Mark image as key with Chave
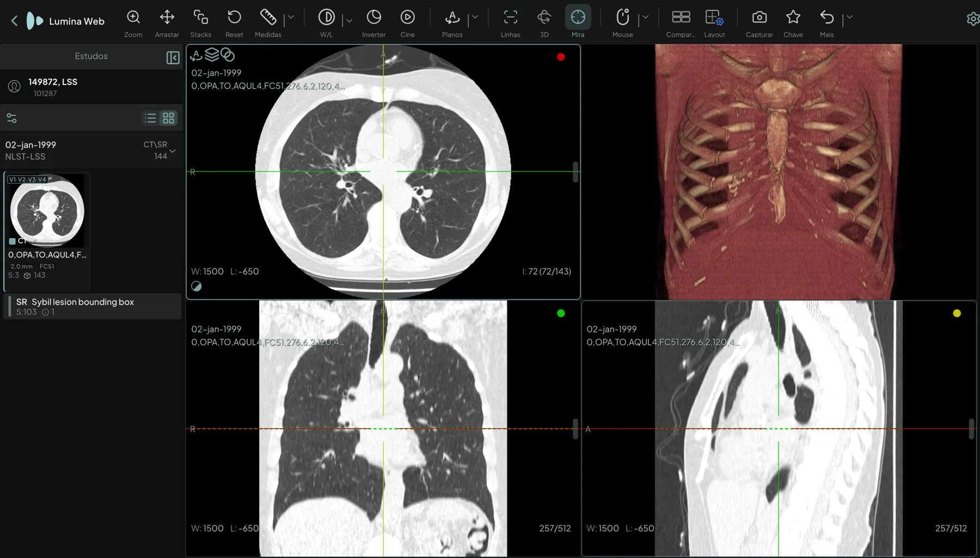Image resolution: width=980 pixels, height=558 pixels. point(793,17)
